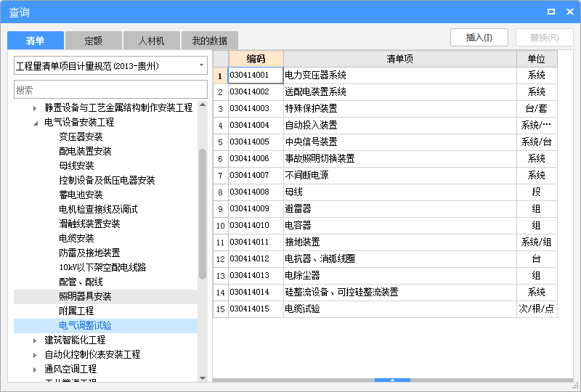Click code cell 030414015
Image resolution: width=581 pixels, height=392 pixels.
coord(256,309)
